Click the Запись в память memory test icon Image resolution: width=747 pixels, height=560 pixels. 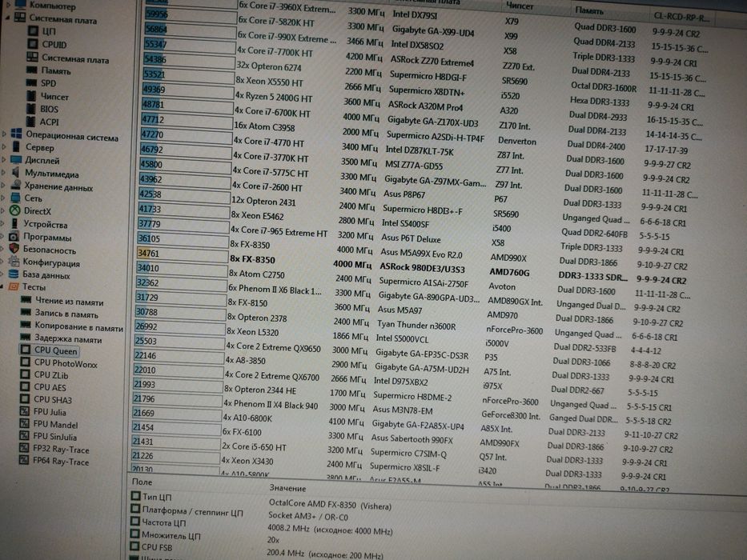coord(26,312)
